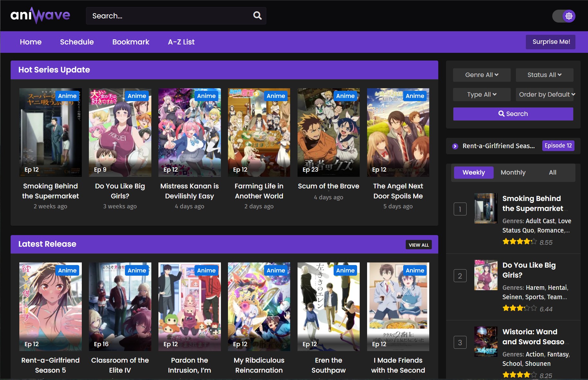Viewport: 588px width, 380px height.
Task: Open the Home menu item
Action: coord(31,42)
